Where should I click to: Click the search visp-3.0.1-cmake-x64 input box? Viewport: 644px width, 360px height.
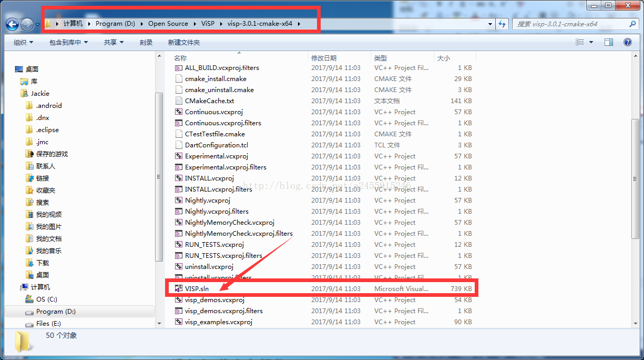click(570, 24)
